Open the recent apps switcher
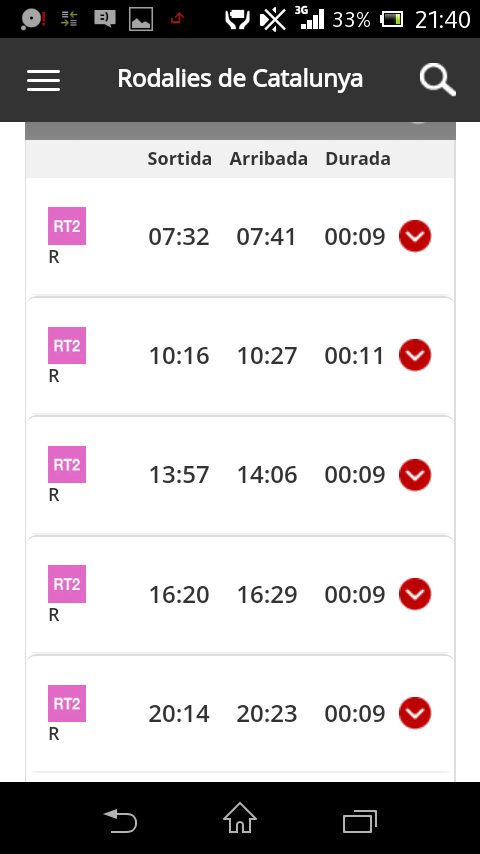Image resolution: width=480 pixels, height=854 pixels. [360, 821]
